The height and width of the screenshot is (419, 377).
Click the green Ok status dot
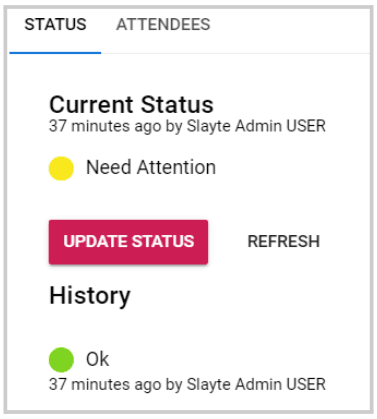click(x=61, y=359)
